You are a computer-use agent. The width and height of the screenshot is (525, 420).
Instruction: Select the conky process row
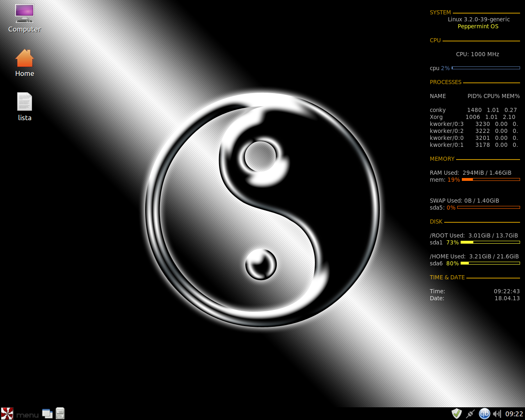click(473, 110)
